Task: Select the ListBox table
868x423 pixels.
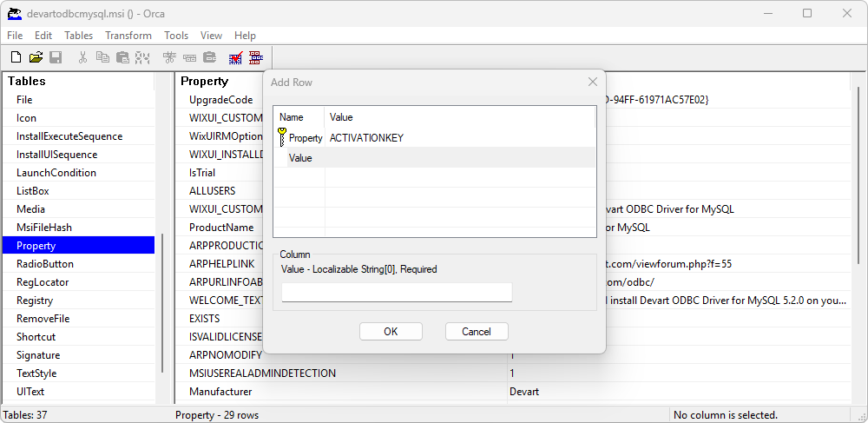Action: pyautogui.click(x=79, y=191)
